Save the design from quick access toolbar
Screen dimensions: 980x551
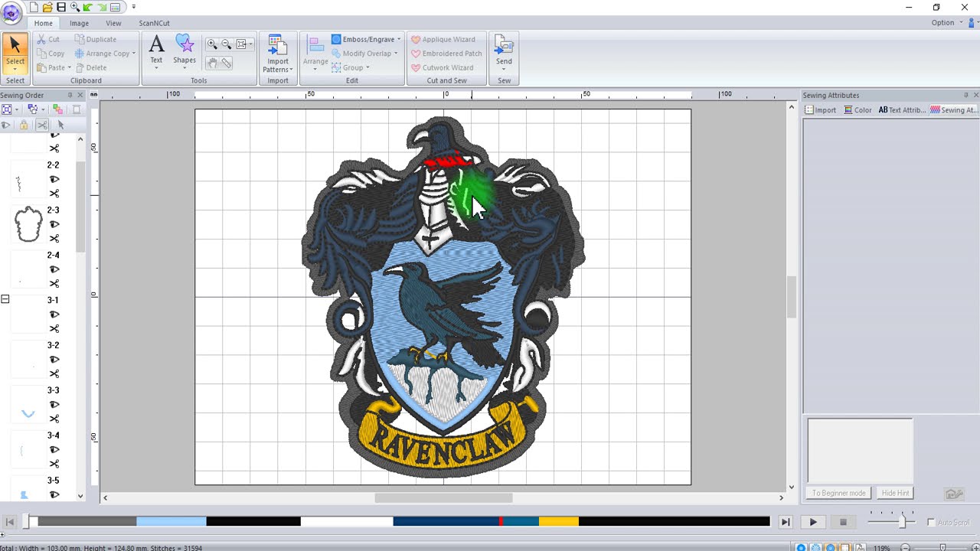[61, 7]
